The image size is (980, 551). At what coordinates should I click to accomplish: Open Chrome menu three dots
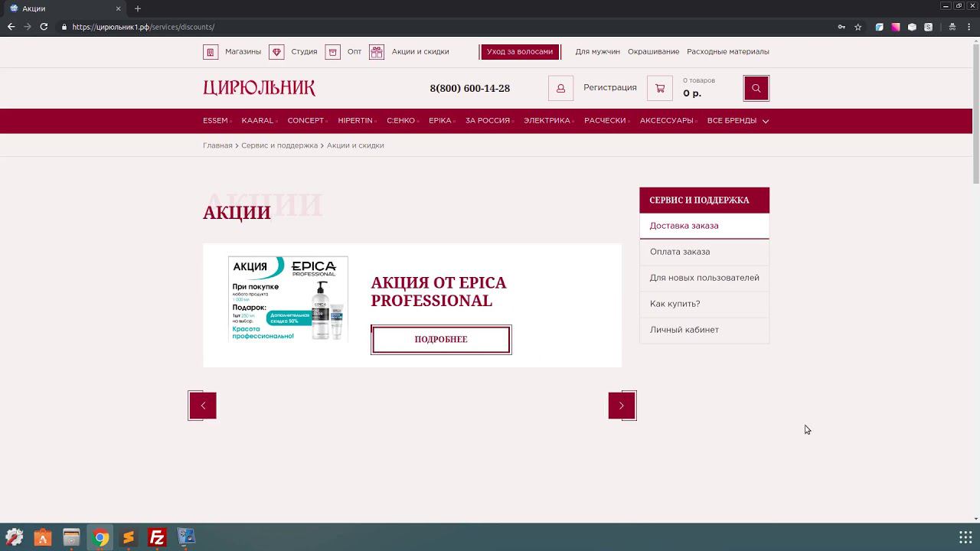pos(970,27)
